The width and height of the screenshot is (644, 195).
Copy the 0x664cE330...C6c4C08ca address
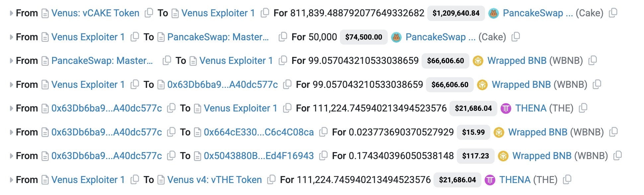click(323, 132)
